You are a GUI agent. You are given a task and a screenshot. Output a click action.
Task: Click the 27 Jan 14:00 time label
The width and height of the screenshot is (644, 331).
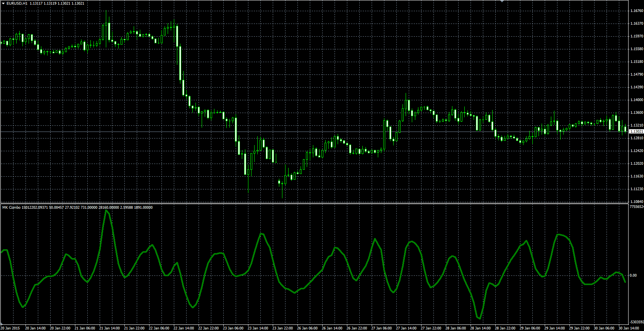pos(406,328)
